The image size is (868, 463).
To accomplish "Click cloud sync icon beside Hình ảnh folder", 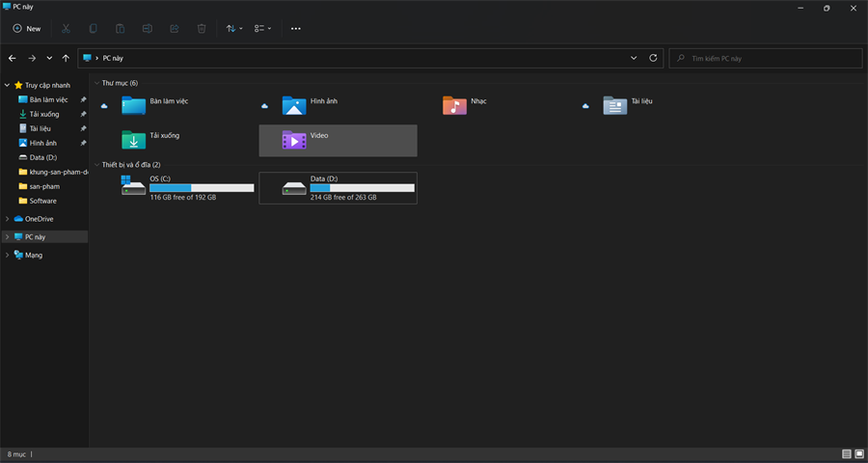I will [x=264, y=106].
